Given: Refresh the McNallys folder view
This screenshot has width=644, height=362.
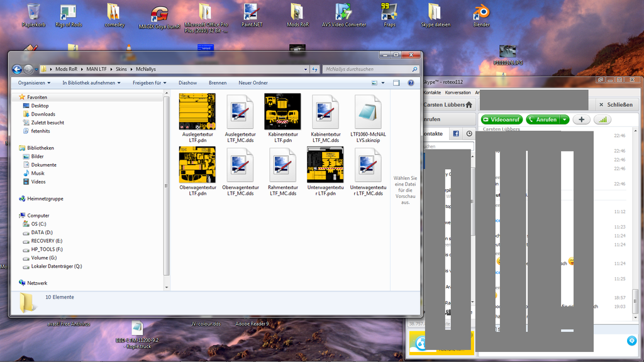Looking at the screenshot, I should (x=315, y=69).
